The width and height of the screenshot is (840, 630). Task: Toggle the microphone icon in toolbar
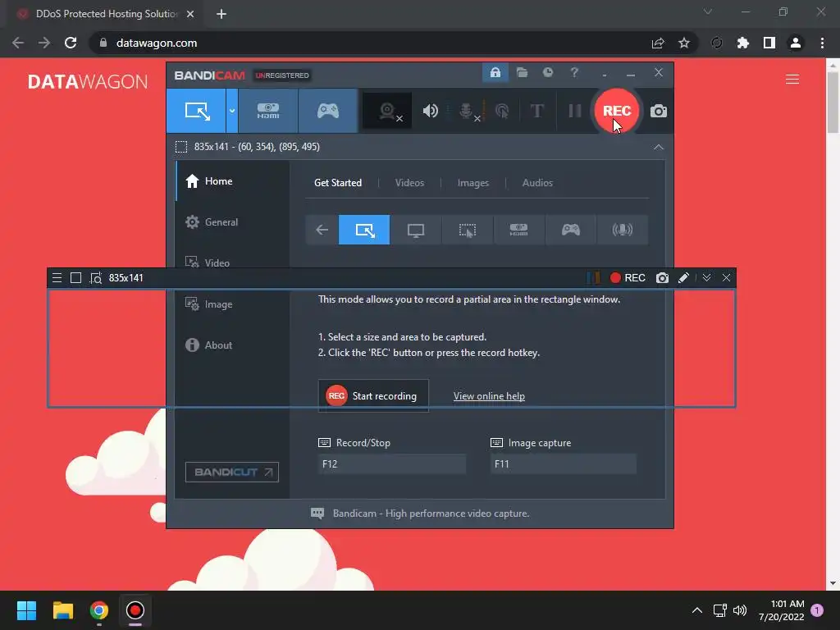467,111
